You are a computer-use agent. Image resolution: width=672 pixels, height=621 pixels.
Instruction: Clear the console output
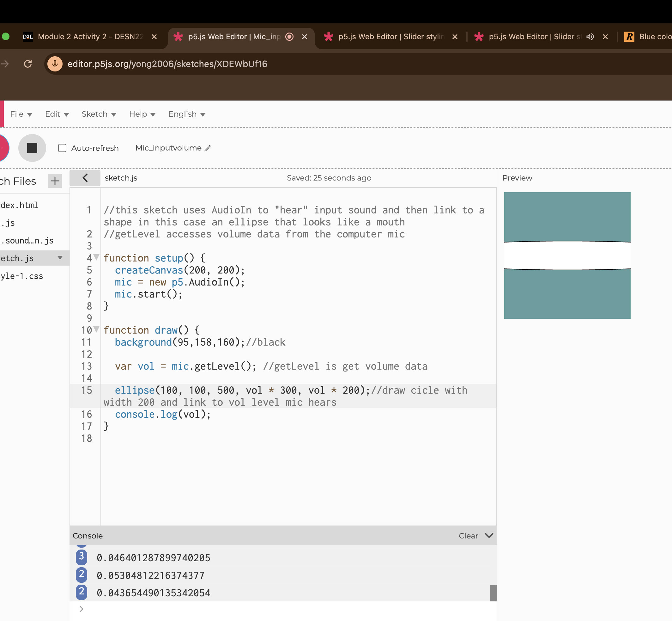[x=468, y=536]
